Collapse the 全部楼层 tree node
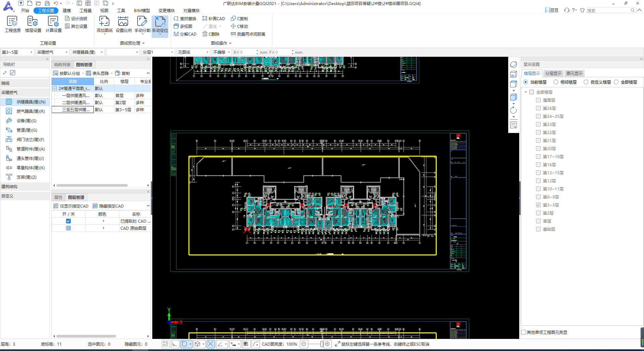The width and height of the screenshot is (644, 351). click(x=526, y=92)
